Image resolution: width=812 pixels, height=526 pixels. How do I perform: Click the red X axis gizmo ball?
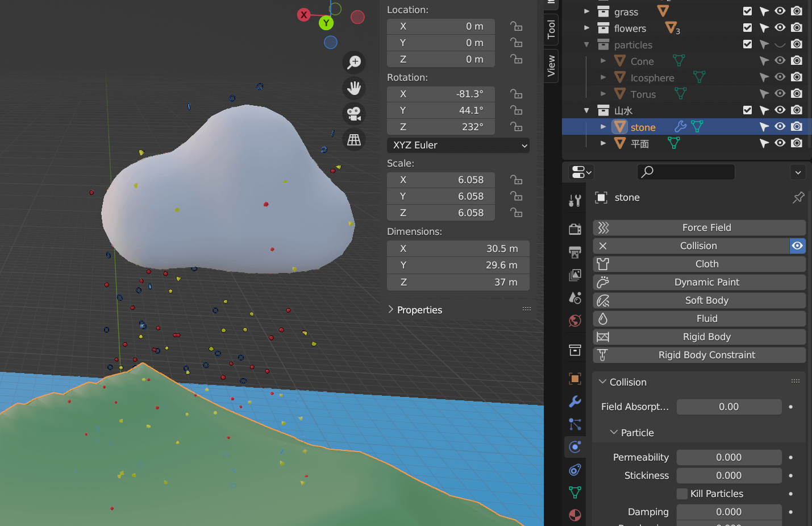[304, 15]
